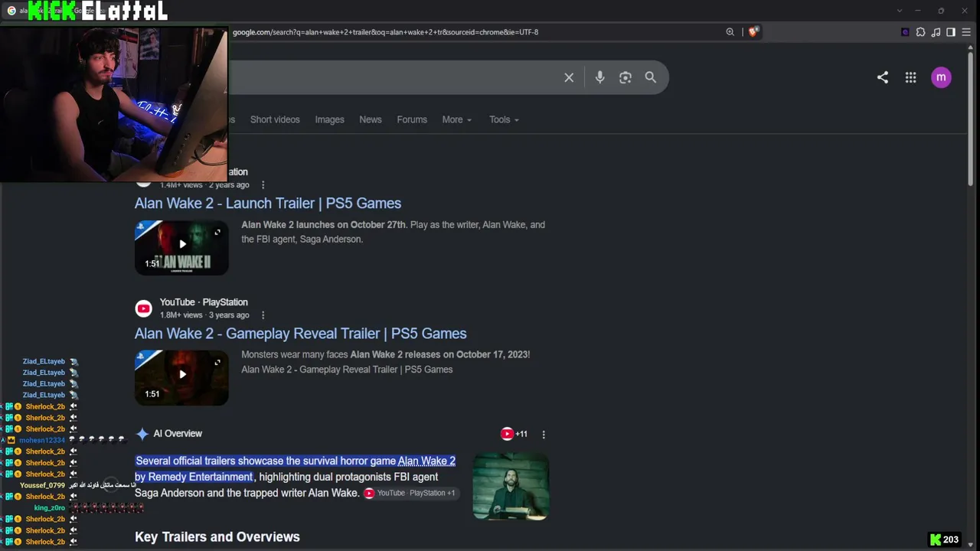The image size is (980, 551).
Task: Clear the Google search box
Action: [x=569, y=77]
